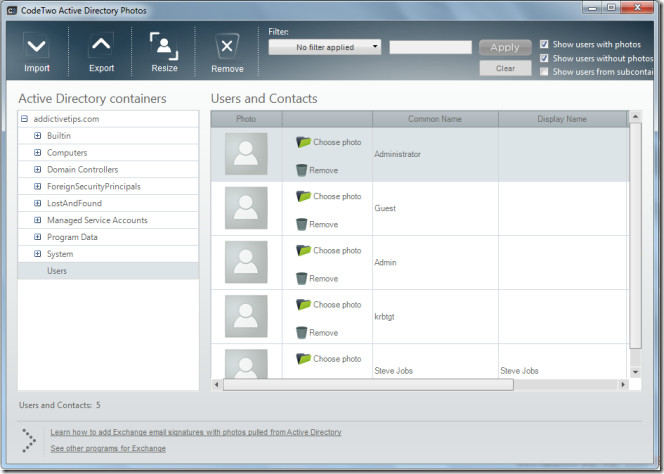Sort by the Common Name column header

coord(435,119)
